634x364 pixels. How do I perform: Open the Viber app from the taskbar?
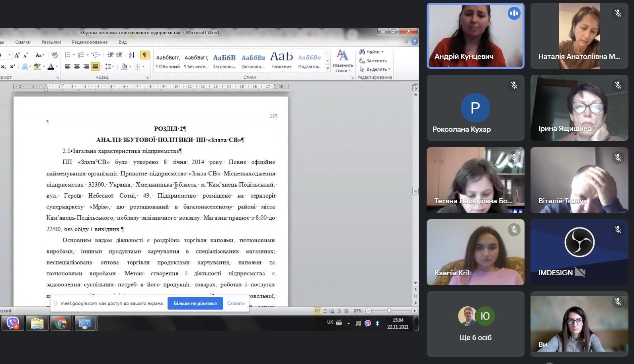point(13,323)
